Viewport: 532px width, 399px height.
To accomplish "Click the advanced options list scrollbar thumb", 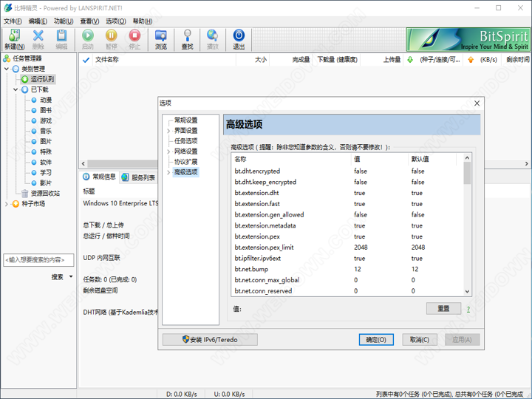I will (467, 173).
